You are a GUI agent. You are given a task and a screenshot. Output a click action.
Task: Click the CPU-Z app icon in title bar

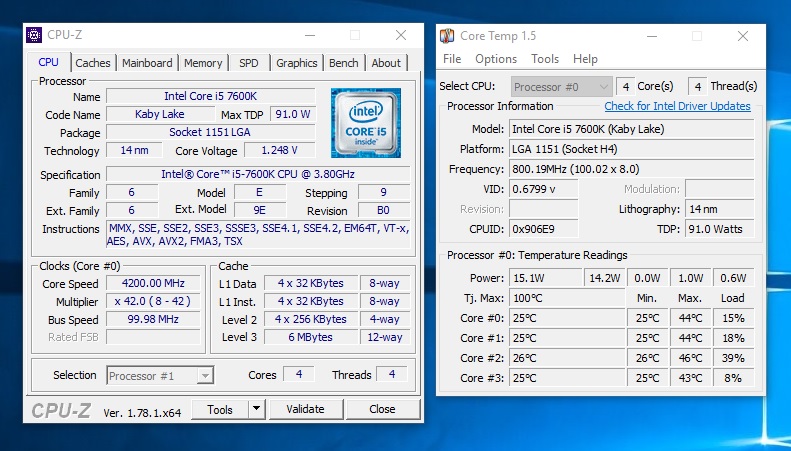(34, 35)
